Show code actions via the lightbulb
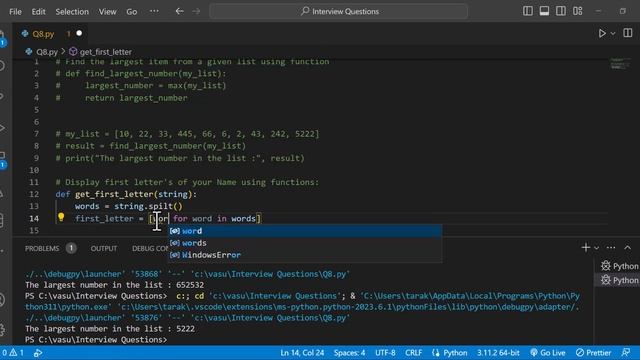640x360 pixels. click(61, 217)
